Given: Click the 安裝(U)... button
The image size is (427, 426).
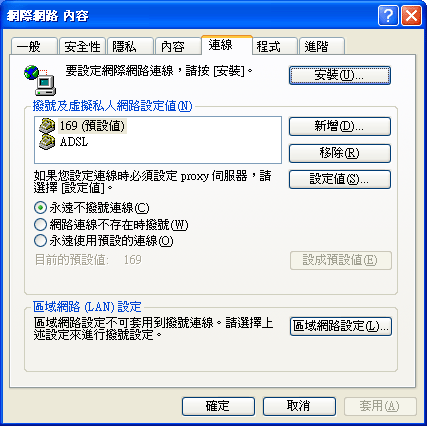Looking at the screenshot, I should tap(340, 75).
